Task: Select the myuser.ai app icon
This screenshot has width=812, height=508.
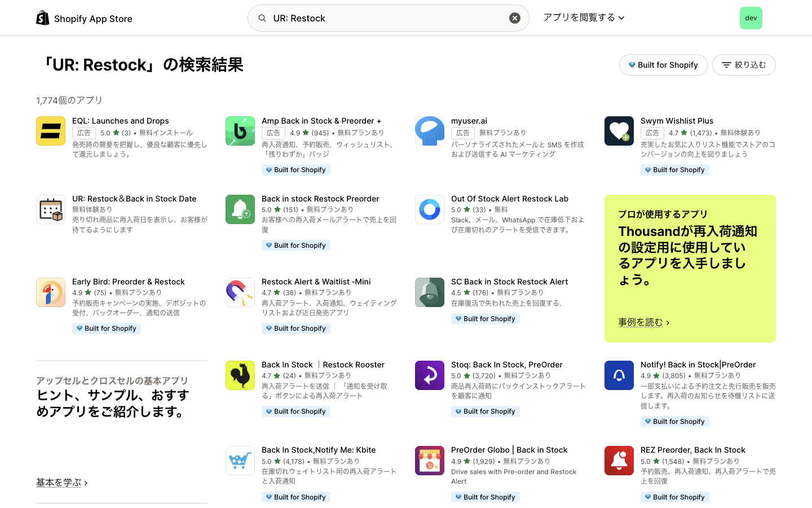Action: click(x=430, y=131)
